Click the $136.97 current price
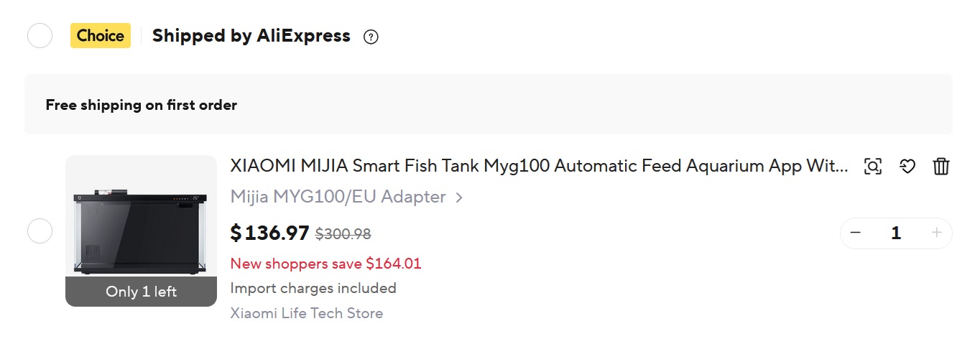The image size is (980, 339). (269, 233)
